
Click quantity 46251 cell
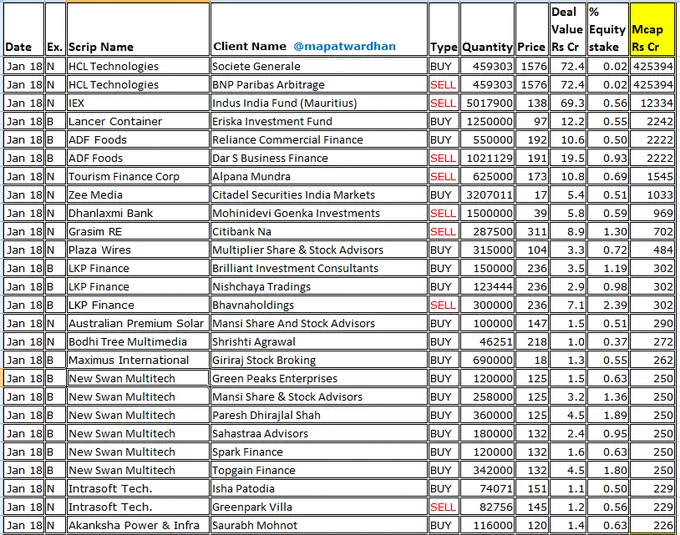pos(487,342)
